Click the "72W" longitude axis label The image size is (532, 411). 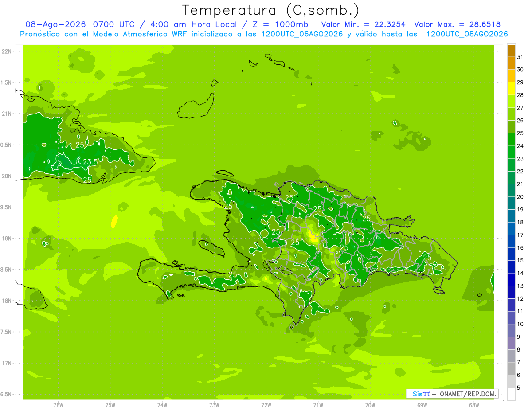pos(266,405)
